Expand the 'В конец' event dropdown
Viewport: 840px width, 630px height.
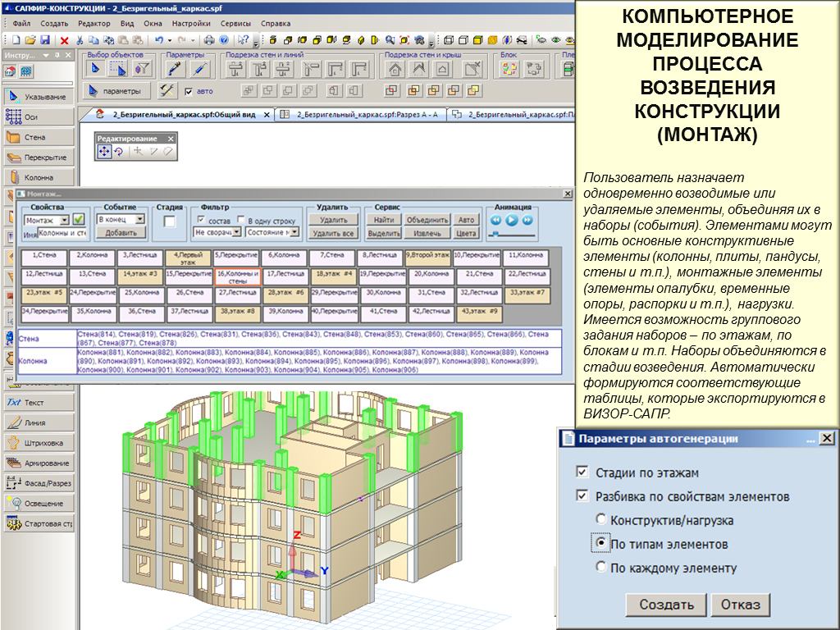(139, 219)
